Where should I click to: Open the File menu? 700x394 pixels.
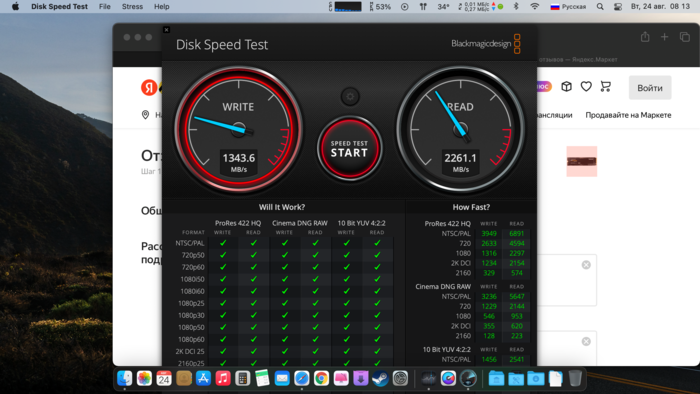coord(104,7)
